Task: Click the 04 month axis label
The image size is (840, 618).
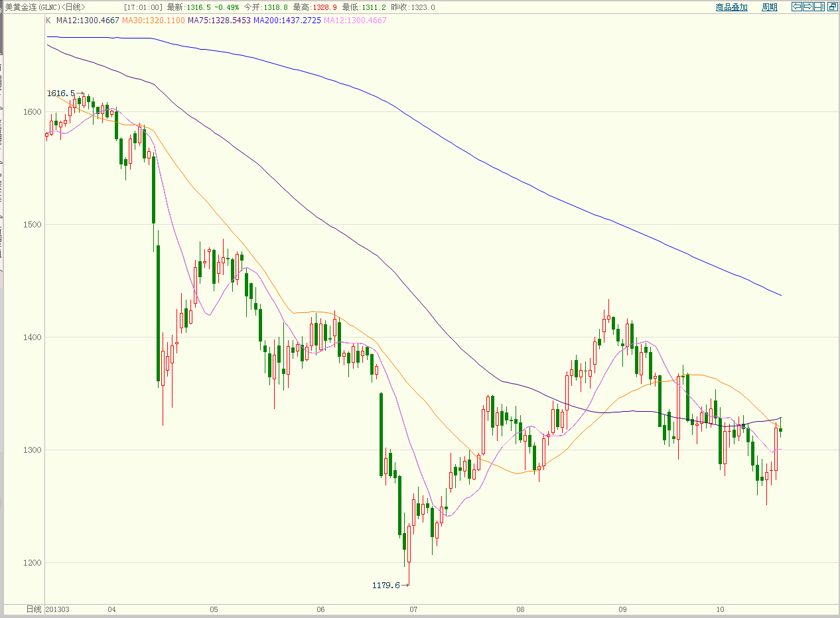Action: coord(111,609)
